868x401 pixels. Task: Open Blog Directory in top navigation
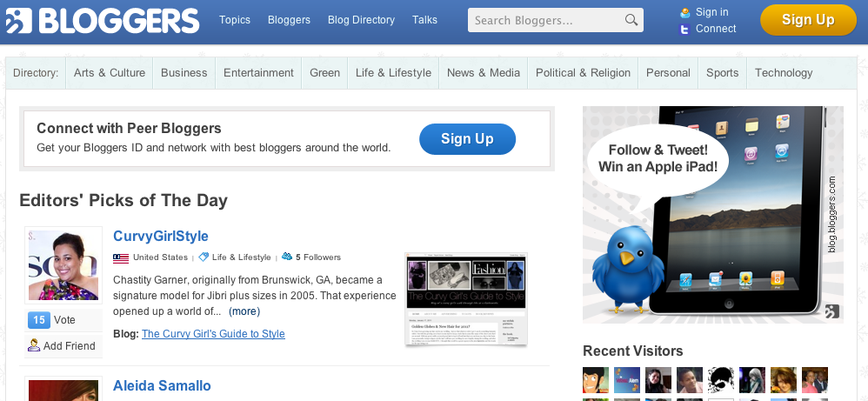pyautogui.click(x=361, y=20)
